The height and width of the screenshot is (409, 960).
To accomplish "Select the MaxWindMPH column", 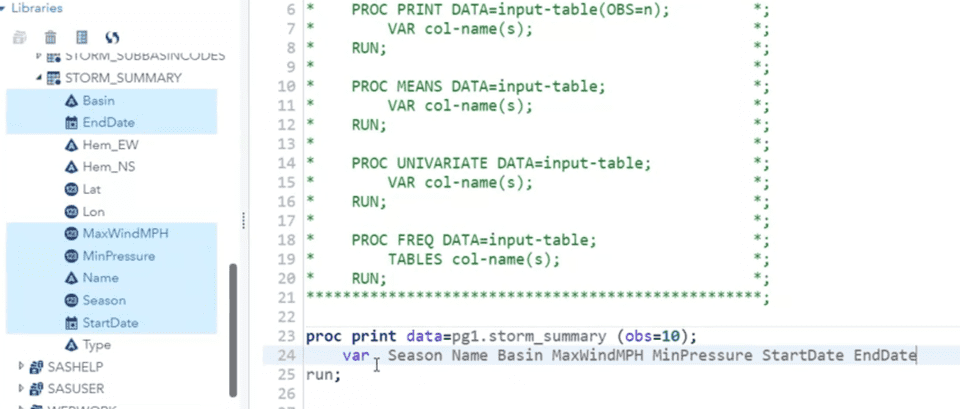I will tap(125, 233).
